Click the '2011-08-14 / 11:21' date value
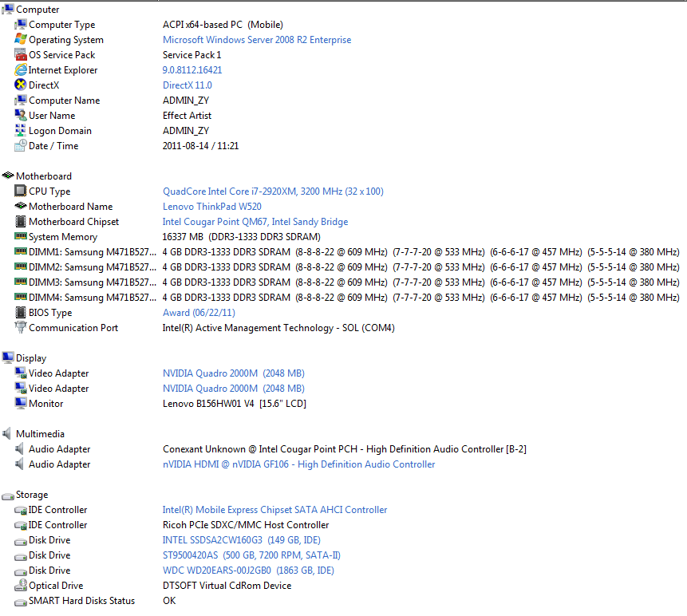This screenshot has width=687, height=616. click(200, 146)
